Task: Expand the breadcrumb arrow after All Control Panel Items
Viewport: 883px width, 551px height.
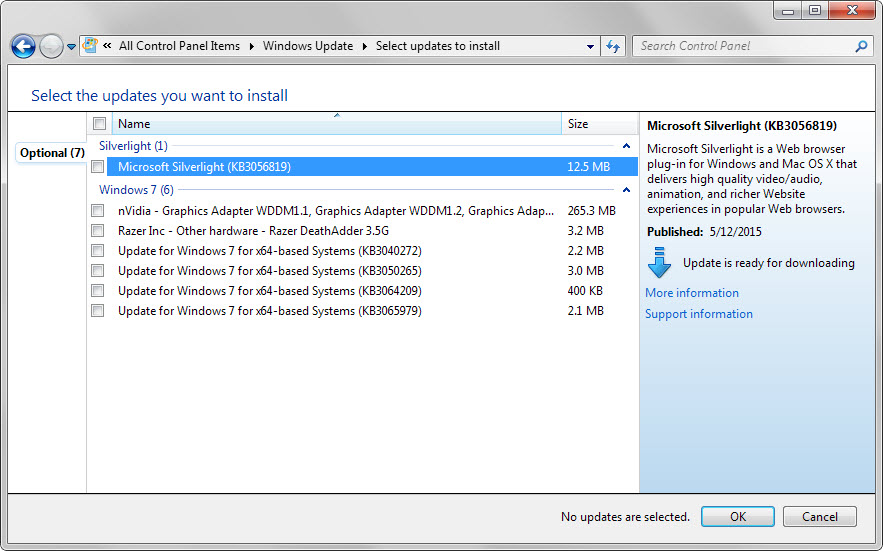Action: point(251,46)
